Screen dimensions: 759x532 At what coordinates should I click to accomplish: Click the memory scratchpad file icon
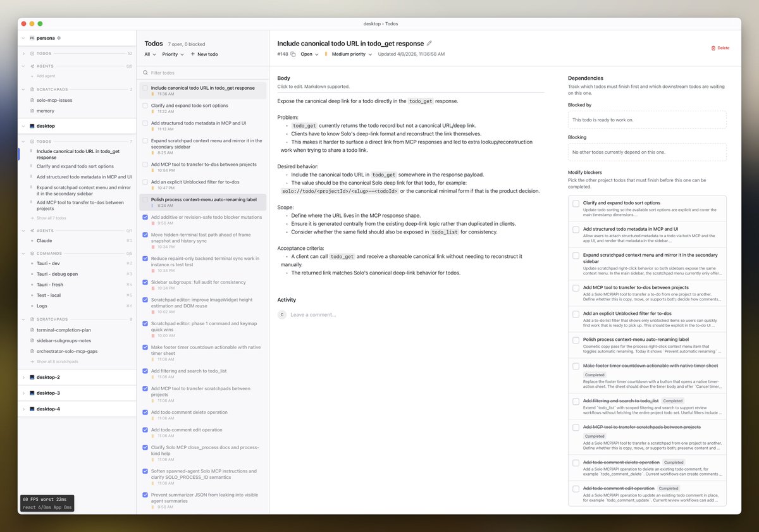pos(32,111)
